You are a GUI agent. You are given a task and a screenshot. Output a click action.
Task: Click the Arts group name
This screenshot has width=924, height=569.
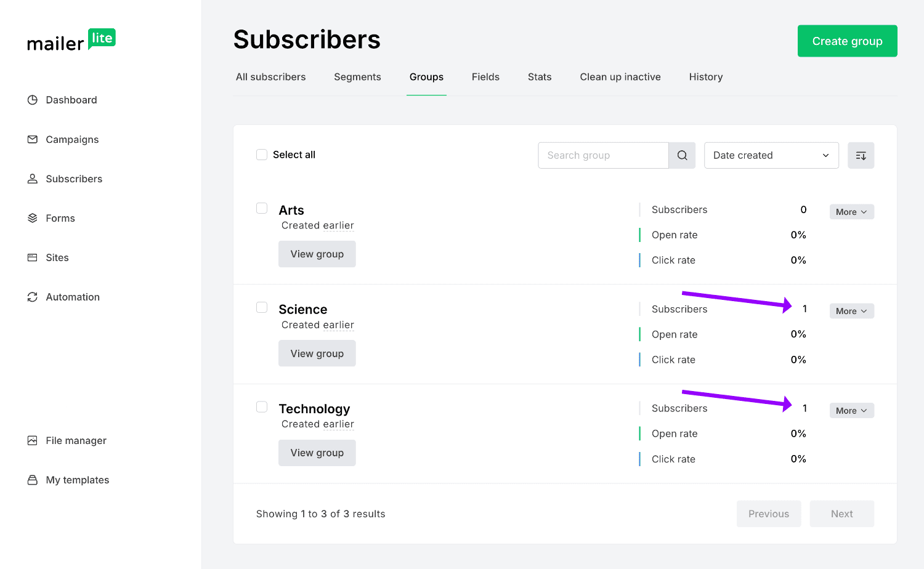[x=291, y=210]
